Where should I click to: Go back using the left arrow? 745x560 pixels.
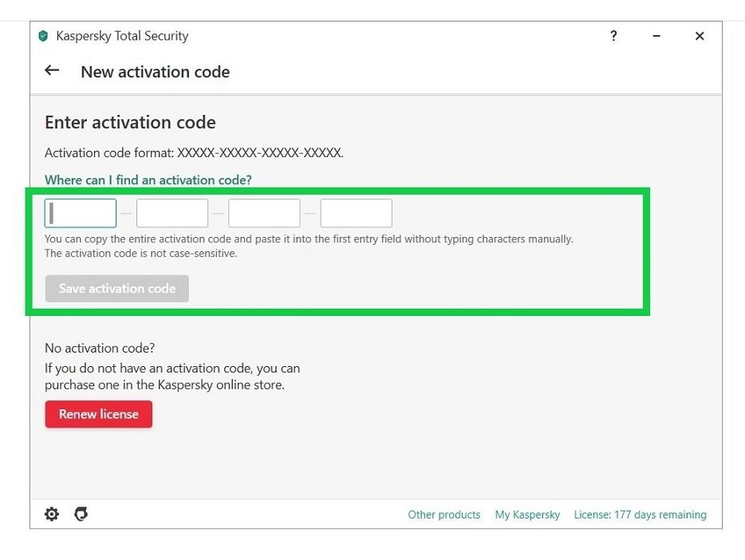[x=52, y=70]
